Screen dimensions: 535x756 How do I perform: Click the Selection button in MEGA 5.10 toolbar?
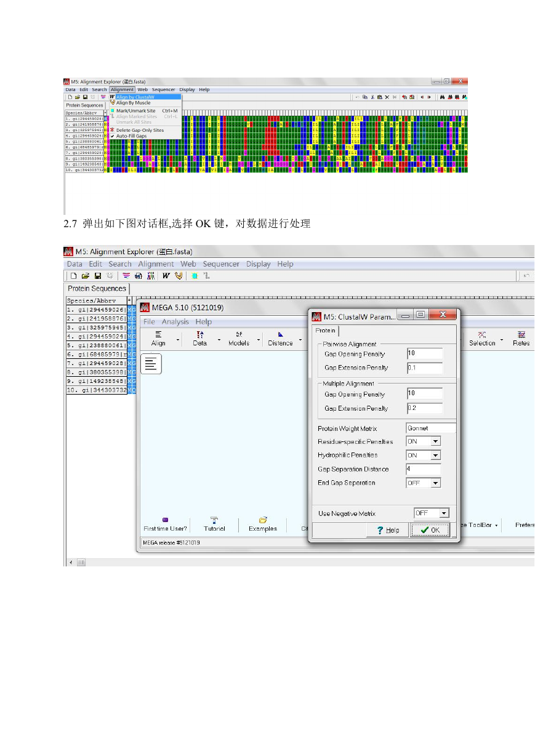(482, 339)
